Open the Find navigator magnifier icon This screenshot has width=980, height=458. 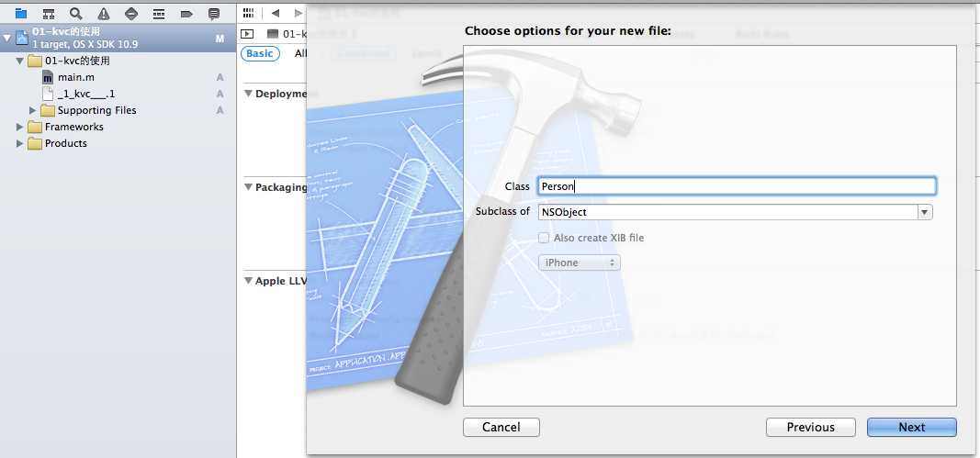coord(76,13)
